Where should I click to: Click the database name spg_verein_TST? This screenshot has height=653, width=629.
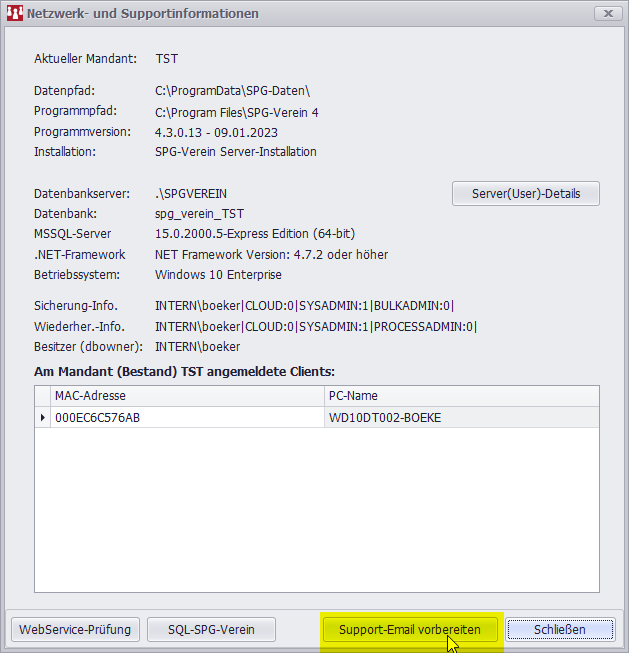pyautogui.click(x=199, y=213)
